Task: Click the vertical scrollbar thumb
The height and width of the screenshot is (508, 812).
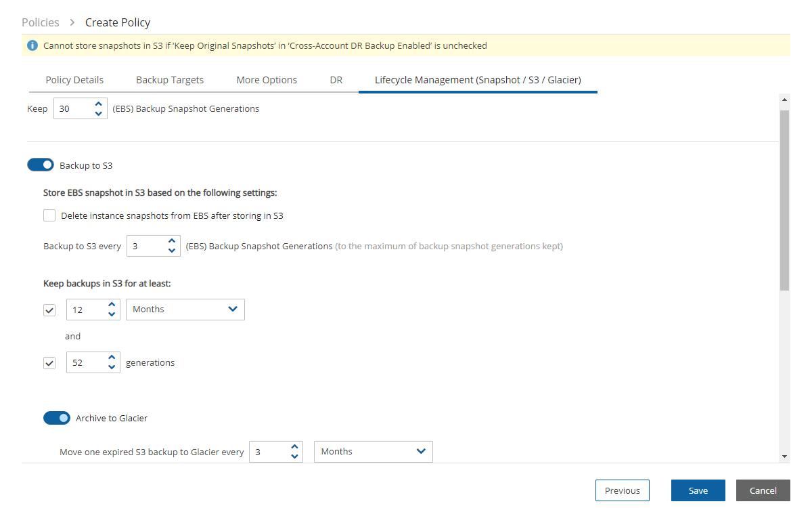Action: click(784, 200)
